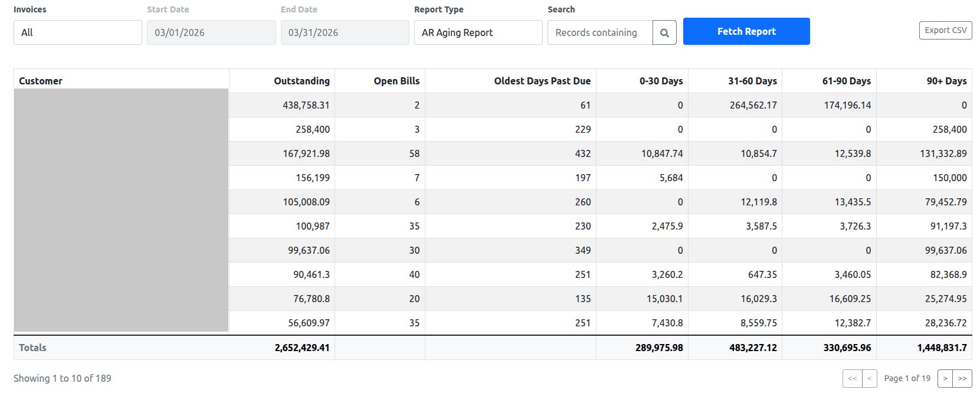Click the 90+ Days value 28,236.72
980x393 pixels.
(946, 323)
